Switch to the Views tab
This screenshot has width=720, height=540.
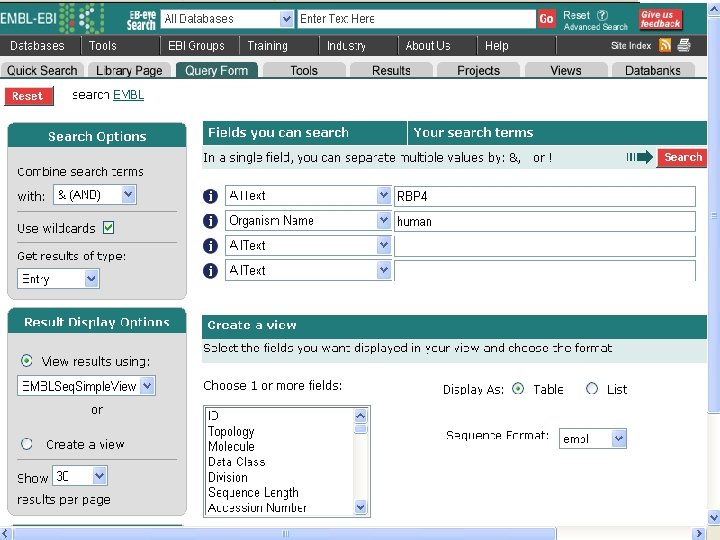pyautogui.click(x=566, y=70)
